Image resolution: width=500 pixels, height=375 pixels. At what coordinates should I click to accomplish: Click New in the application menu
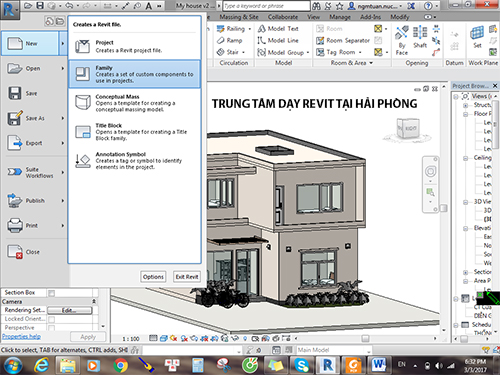pos(30,43)
